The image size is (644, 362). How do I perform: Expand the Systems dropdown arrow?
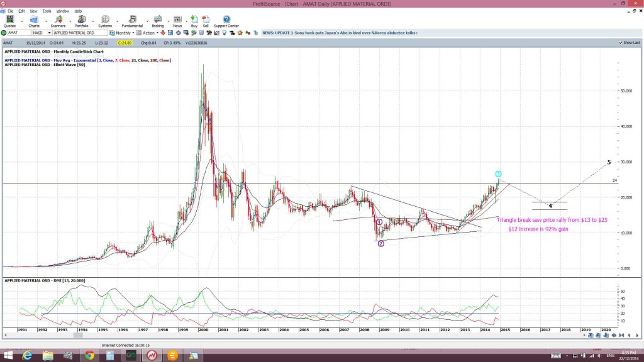click(x=117, y=21)
